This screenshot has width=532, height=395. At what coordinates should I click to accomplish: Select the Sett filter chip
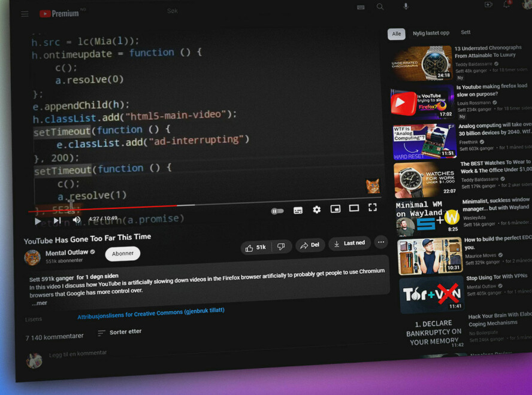pyautogui.click(x=465, y=32)
